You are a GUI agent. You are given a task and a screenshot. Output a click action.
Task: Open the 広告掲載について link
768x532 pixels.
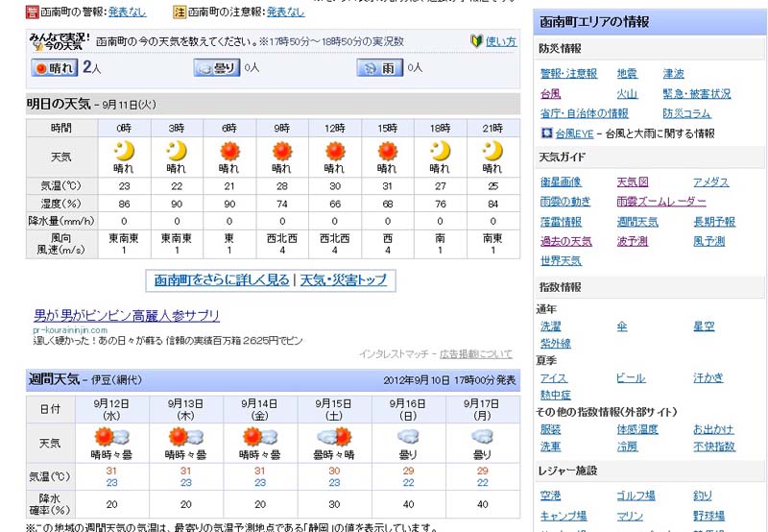click(476, 353)
